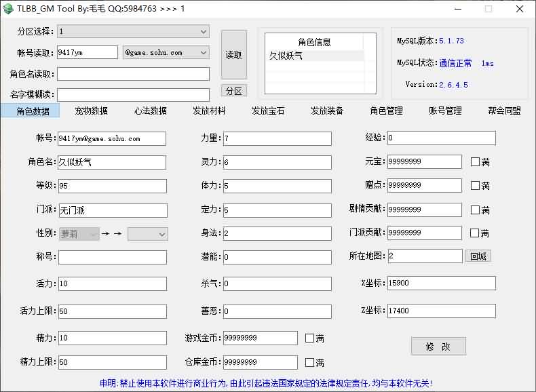
Task: Toggle the 满 checkbox for 游戏金币
Action: point(309,338)
